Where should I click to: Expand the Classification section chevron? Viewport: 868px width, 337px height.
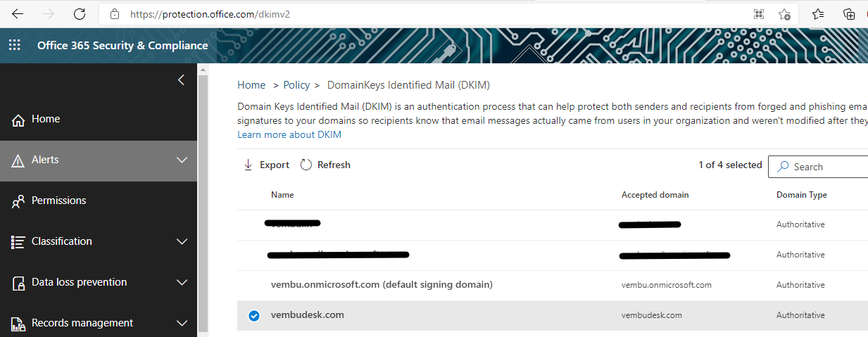(182, 242)
